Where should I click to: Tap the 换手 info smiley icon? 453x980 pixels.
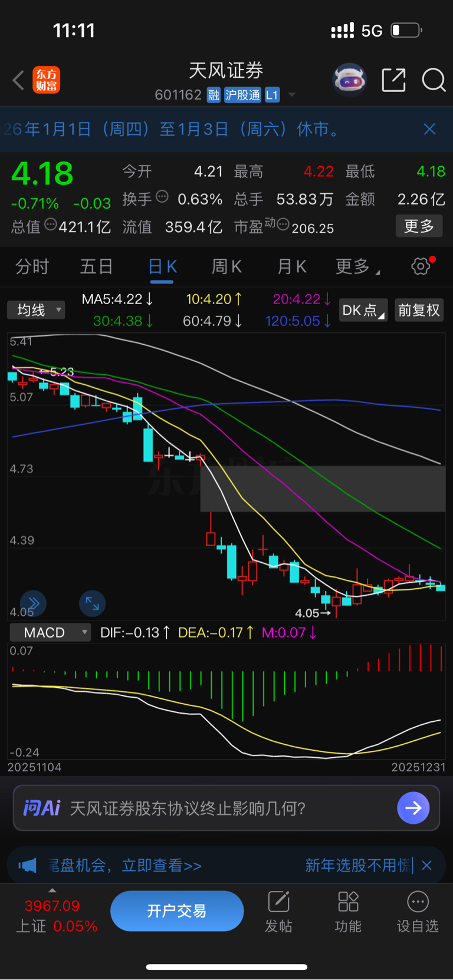tap(162, 197)
